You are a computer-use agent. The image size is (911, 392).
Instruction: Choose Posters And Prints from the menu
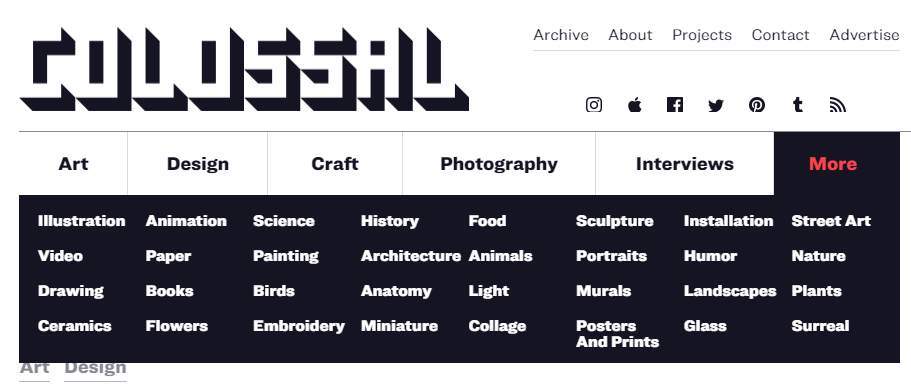[617, 333]
